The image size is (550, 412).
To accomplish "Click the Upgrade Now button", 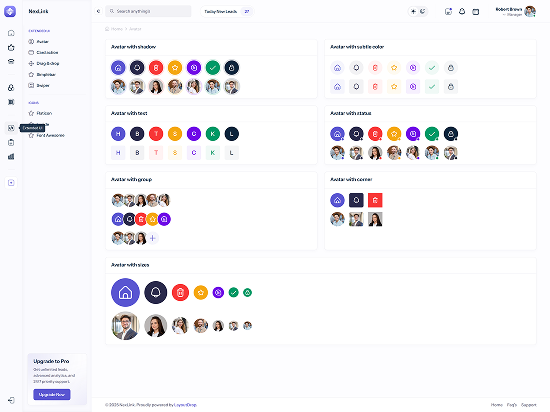I will pos(52,394).
